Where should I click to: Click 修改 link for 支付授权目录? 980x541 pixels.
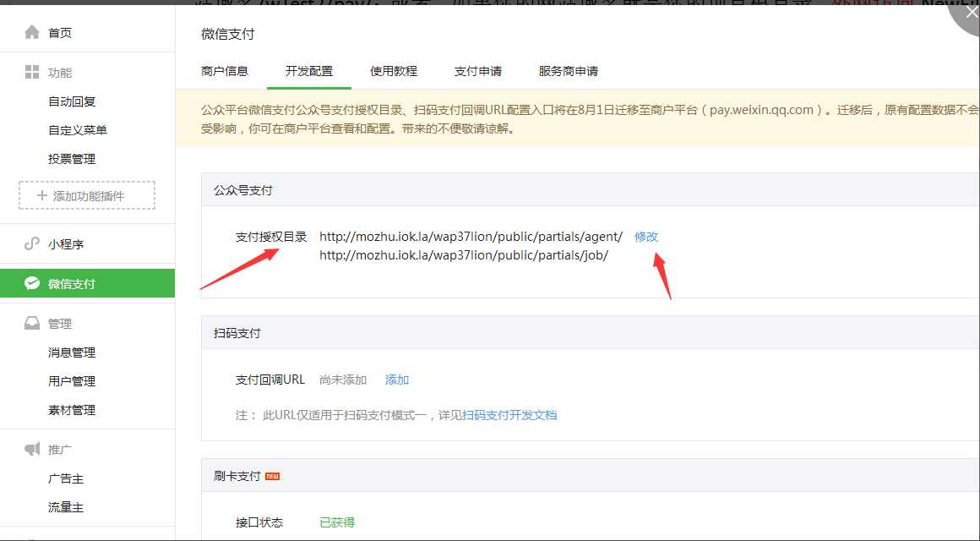click(x=646, y=237)
